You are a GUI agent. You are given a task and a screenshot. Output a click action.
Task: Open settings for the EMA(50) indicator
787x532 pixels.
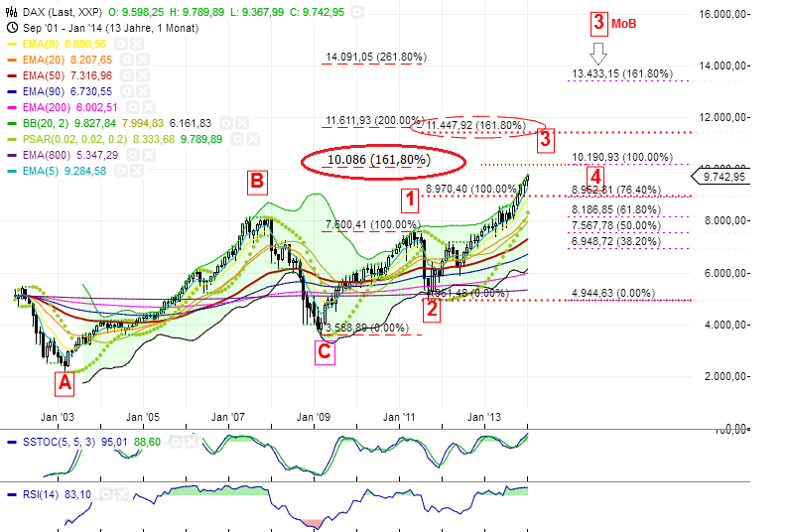[x=127, y=75]
